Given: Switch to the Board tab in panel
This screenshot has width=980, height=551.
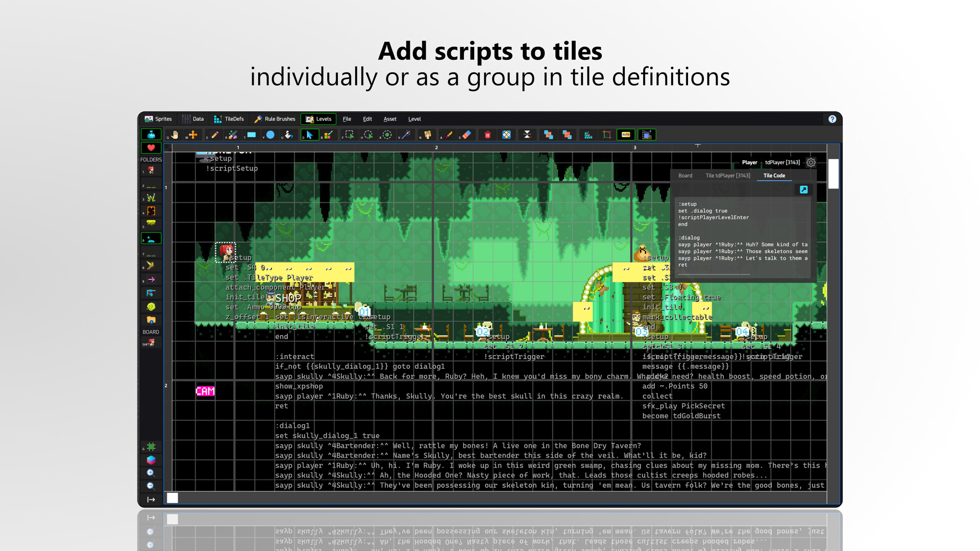Looking at the screenshot, I should click(x=685, y=176).
